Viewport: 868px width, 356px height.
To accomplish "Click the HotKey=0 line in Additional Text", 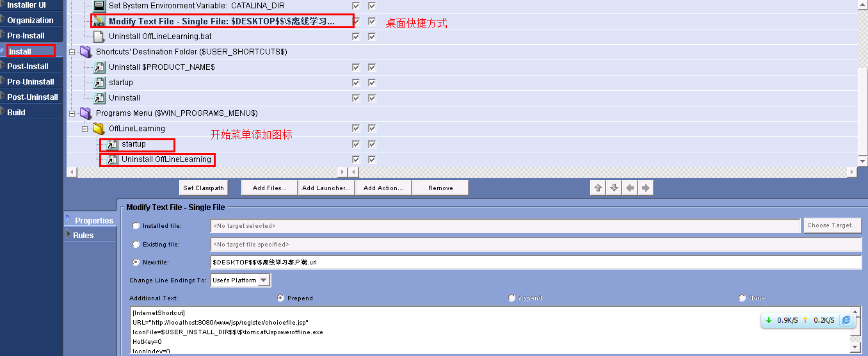I will (147, 342).
